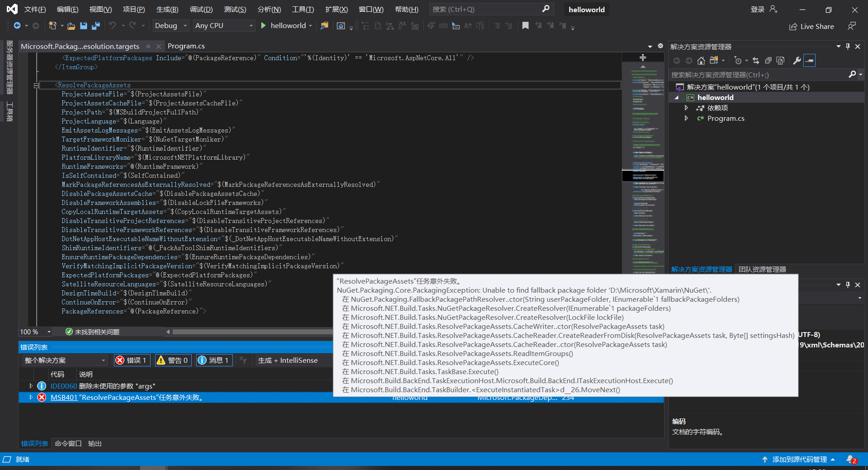This screenshot has height=470, width=868.
Task: Open Properties via the wrench icon
Action: pyautogui.click(x=797, y=61)
